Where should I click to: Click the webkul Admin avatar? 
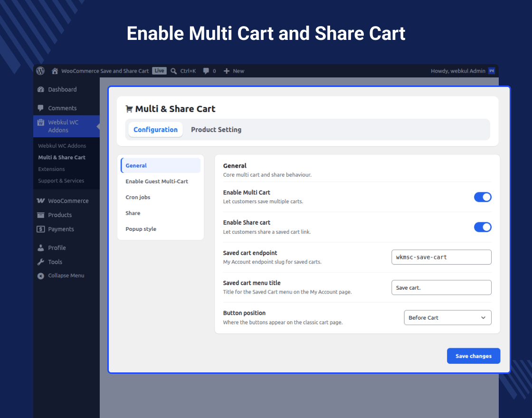click(x=492, y=71)
